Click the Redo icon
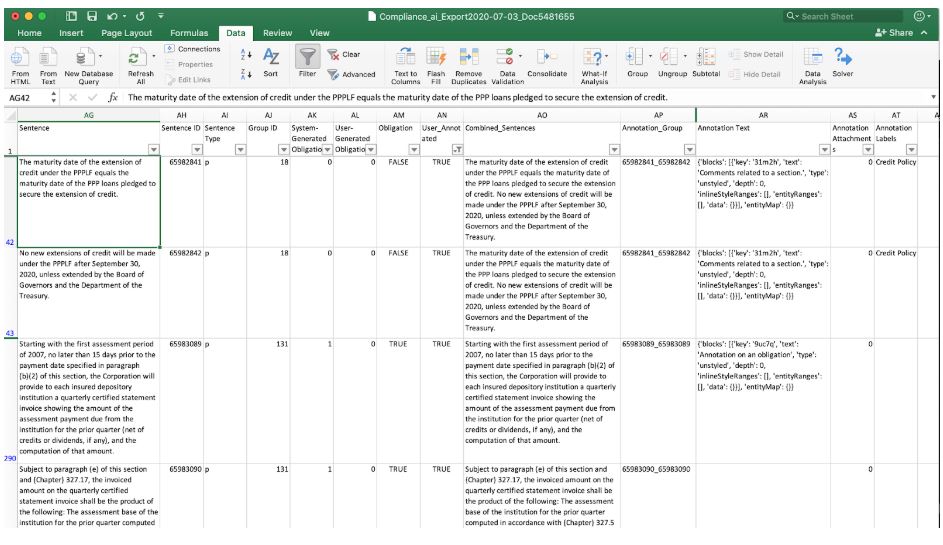Screen dimensions: 943x545 click(x=140, y=16)
